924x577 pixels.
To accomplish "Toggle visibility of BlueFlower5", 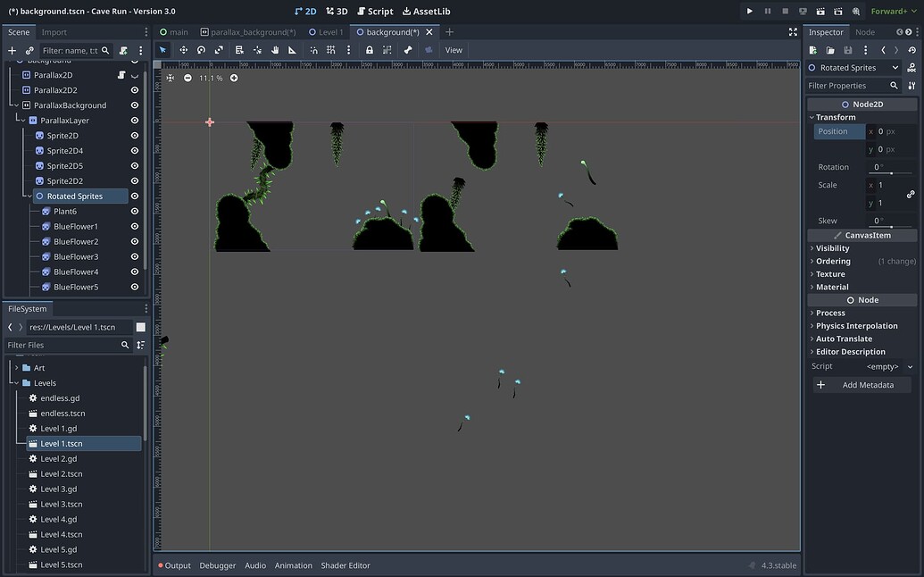I will [134, 287].
